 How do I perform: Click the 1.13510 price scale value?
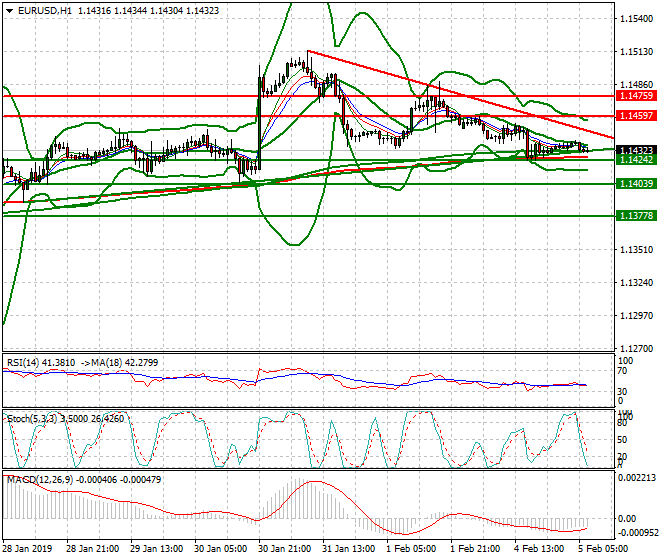click(x=636, y=250)
